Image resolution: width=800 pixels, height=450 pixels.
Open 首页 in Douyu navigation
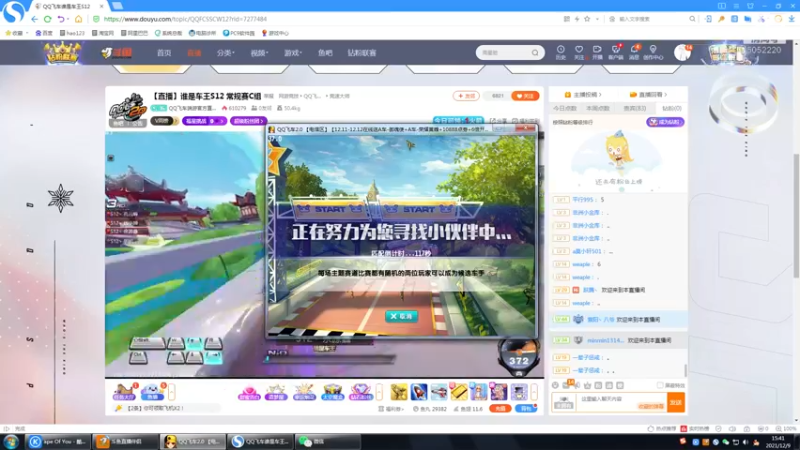tap(164, 53)
